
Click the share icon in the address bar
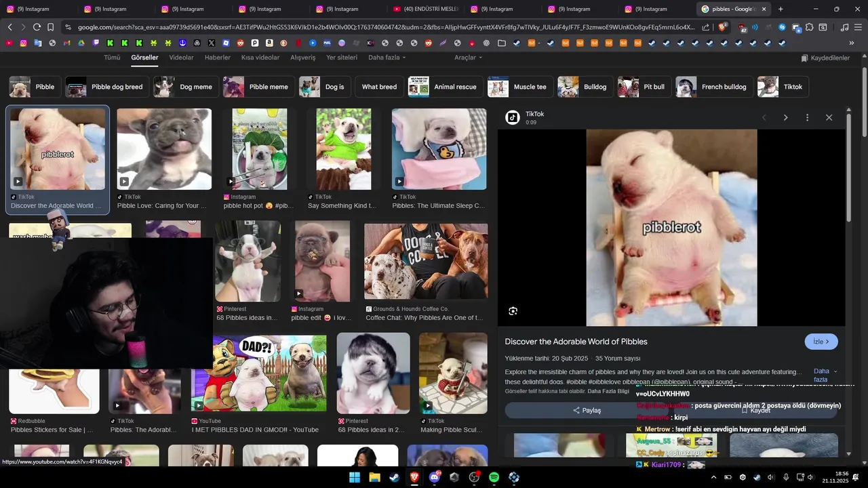pyautogui.click(x=706, y=27)
